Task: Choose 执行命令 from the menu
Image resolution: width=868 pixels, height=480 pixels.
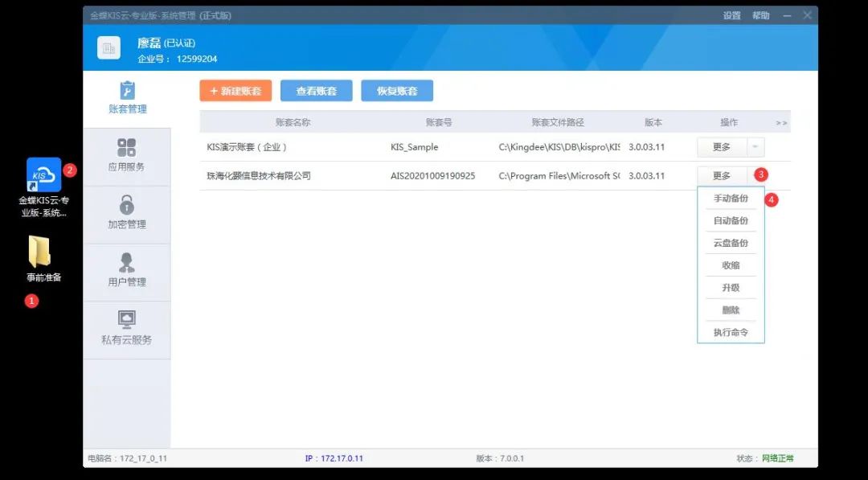Action: click(731, 333)
